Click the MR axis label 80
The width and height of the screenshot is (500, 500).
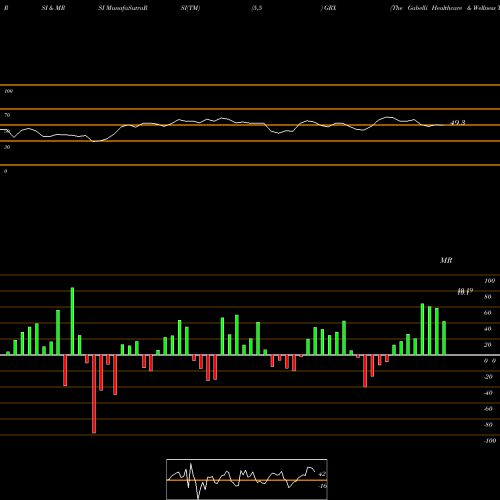click(488, 297)
